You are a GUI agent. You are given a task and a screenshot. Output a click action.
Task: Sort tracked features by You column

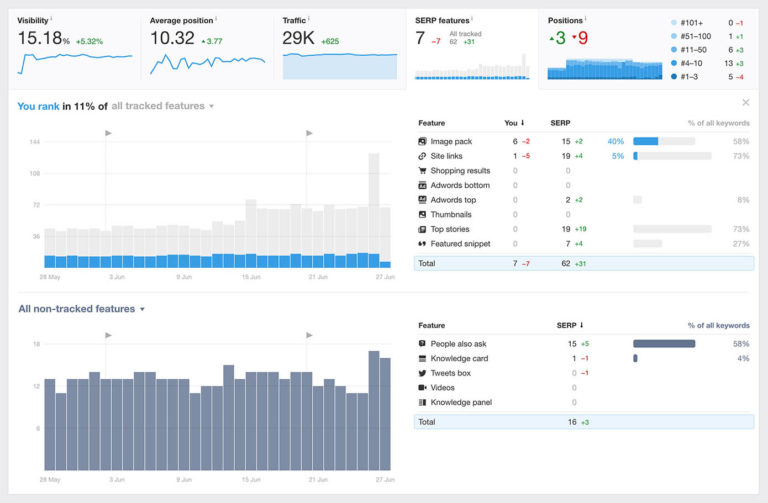pyautogui.click(x=512, y=123)
